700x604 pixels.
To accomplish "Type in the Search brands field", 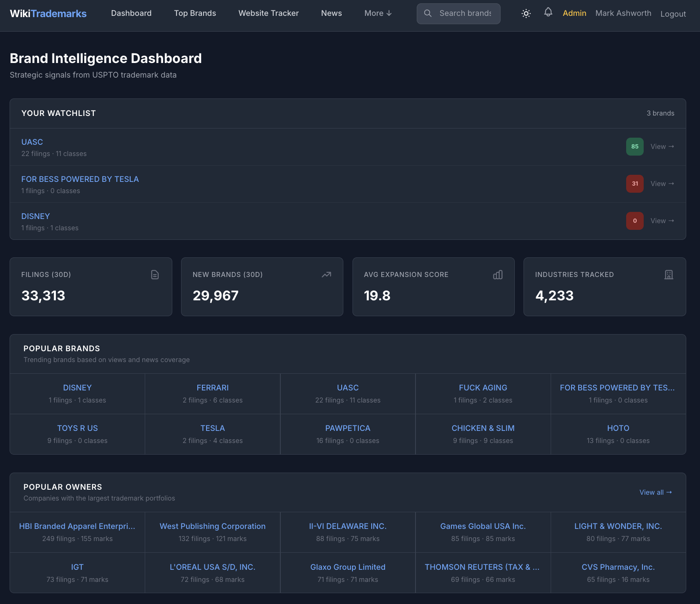I will pos(465,13).
